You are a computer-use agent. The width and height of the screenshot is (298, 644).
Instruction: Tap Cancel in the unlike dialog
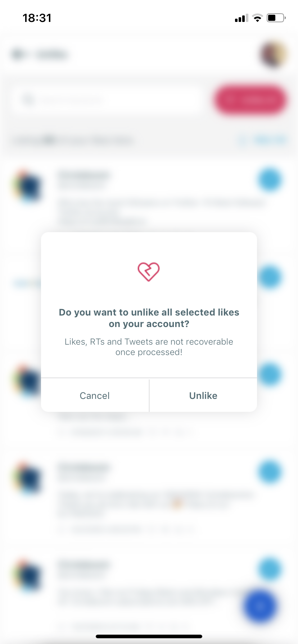click(x=95, y=395)
